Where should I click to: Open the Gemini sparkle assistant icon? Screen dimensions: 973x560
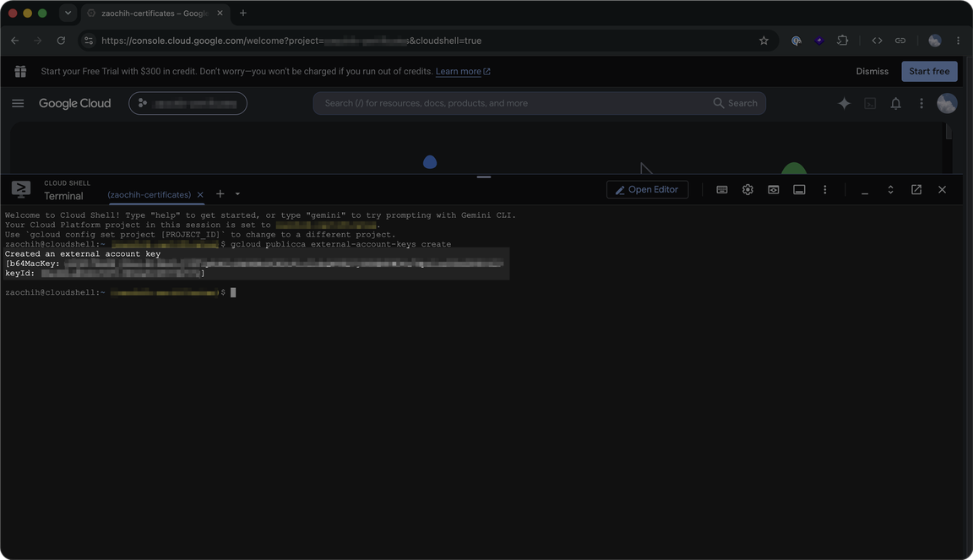844,103
